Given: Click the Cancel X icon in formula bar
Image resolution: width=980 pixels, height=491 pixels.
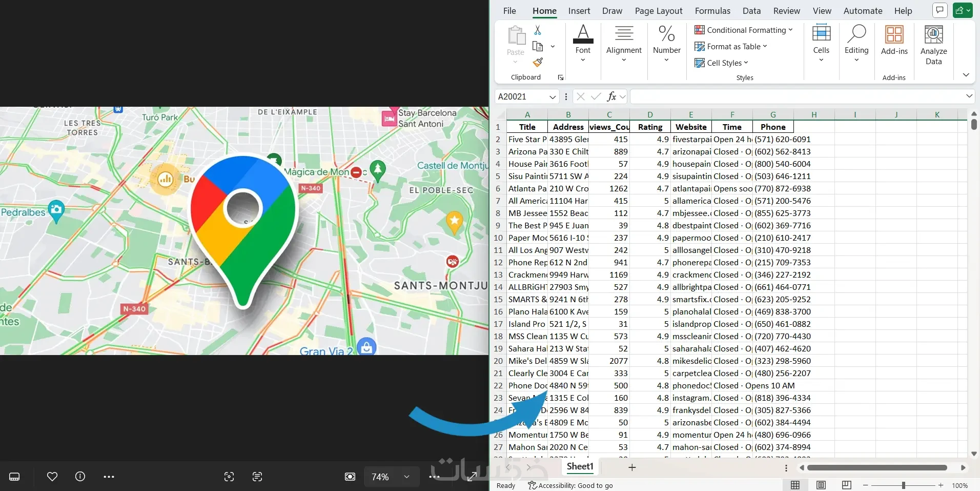Looking at the screenshot, I should click(x=580, y=96).
